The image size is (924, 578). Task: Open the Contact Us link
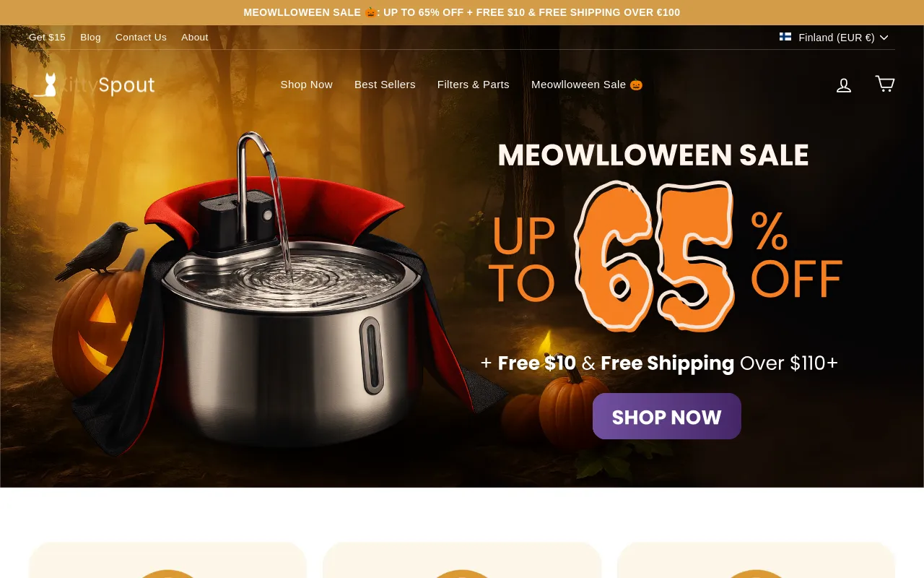pos(141,38)
